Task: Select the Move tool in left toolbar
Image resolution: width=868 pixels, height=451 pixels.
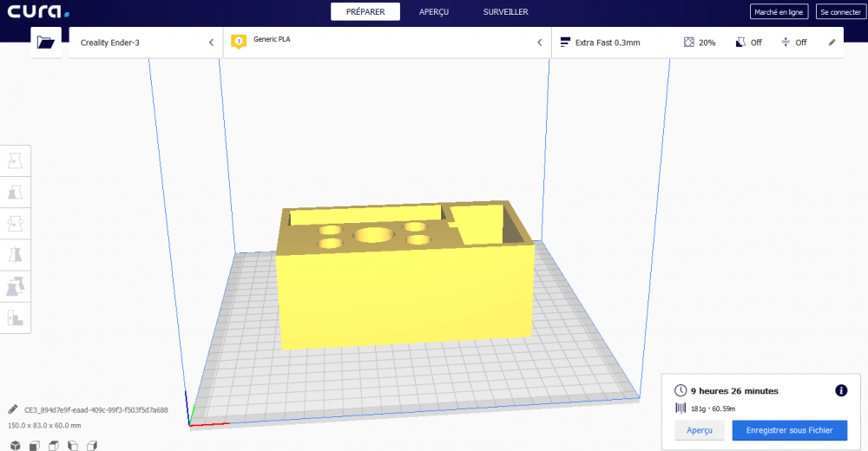Action: pos(15,161)
